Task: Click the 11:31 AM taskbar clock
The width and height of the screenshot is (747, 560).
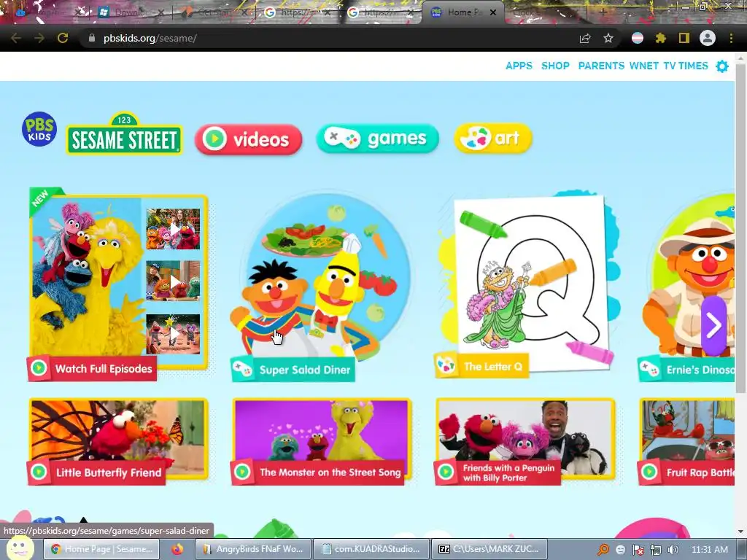Action: [709, 550]
